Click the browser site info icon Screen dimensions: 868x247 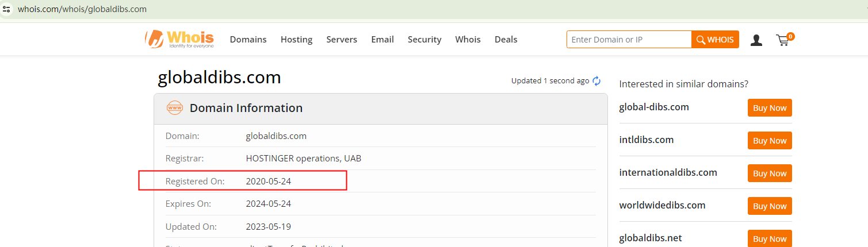coord(7,9)
